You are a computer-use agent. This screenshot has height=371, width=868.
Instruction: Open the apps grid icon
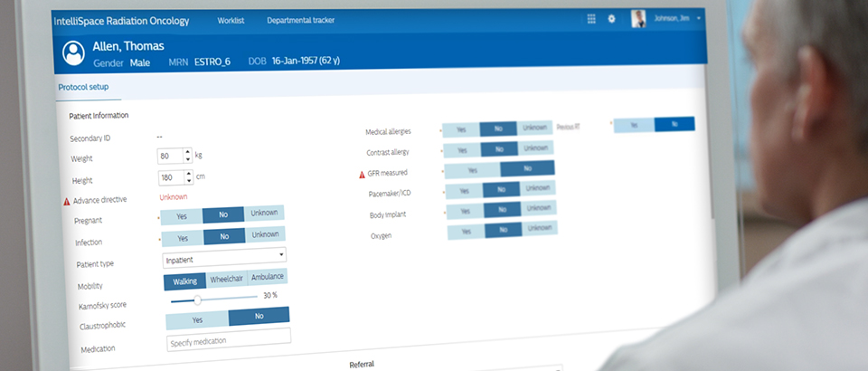(x=591, y=18)
